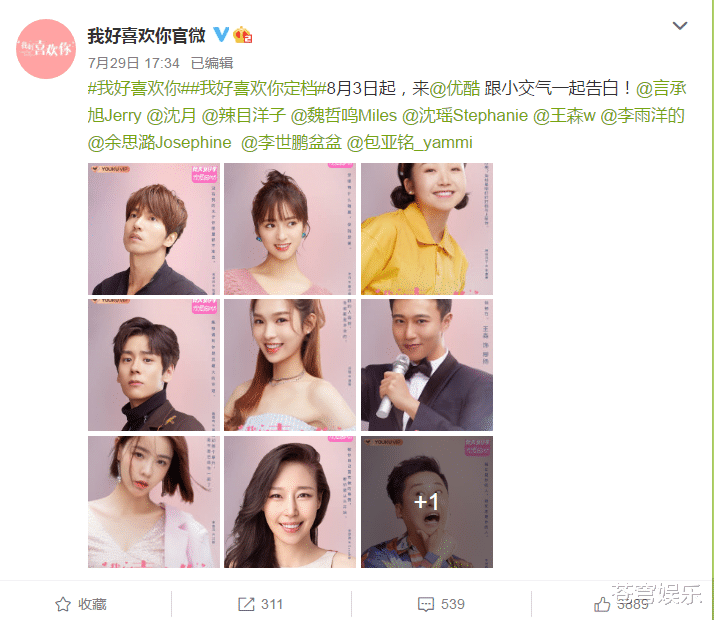Open the +1 more images thumbnail
Screen dimensions: 714x620
[427, 502]
